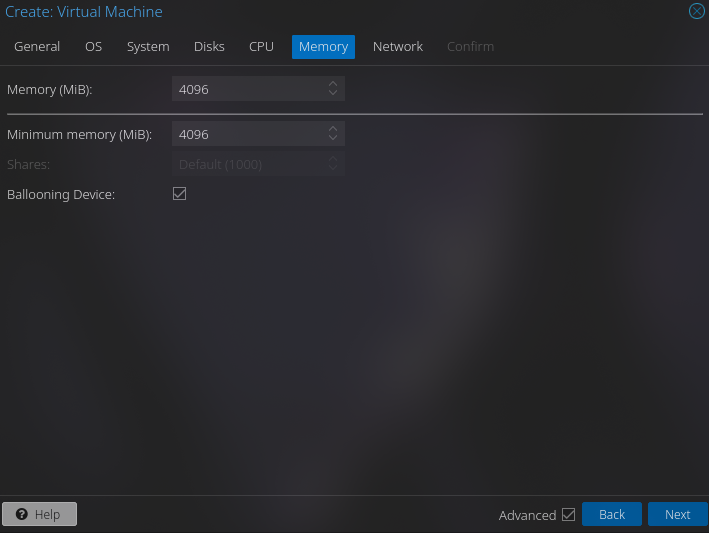
Task: Uncheck the Advanced options checkbox
Action: [x=569, y=515]
